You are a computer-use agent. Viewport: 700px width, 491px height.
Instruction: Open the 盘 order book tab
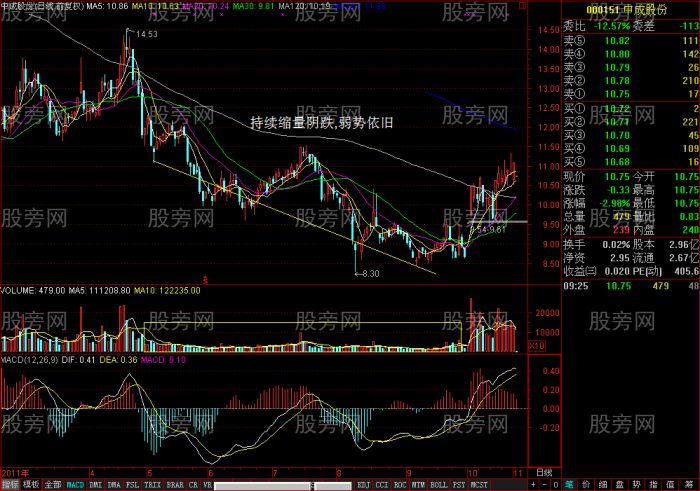[x=620, y=485]
